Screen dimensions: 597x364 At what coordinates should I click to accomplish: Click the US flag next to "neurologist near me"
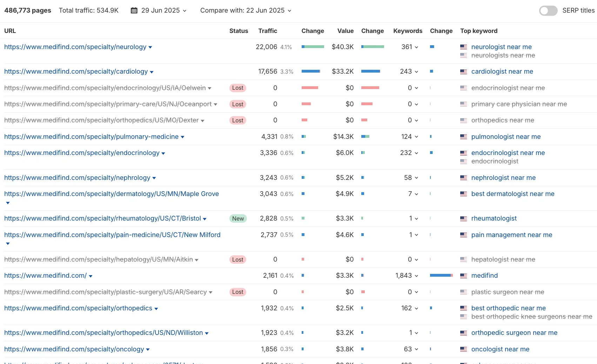(463, 47)
